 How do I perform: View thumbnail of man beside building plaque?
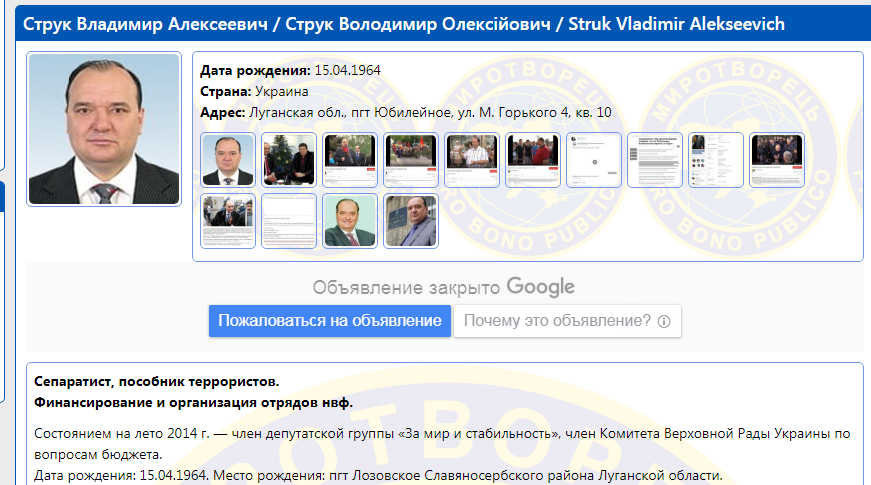click(411, 221)
